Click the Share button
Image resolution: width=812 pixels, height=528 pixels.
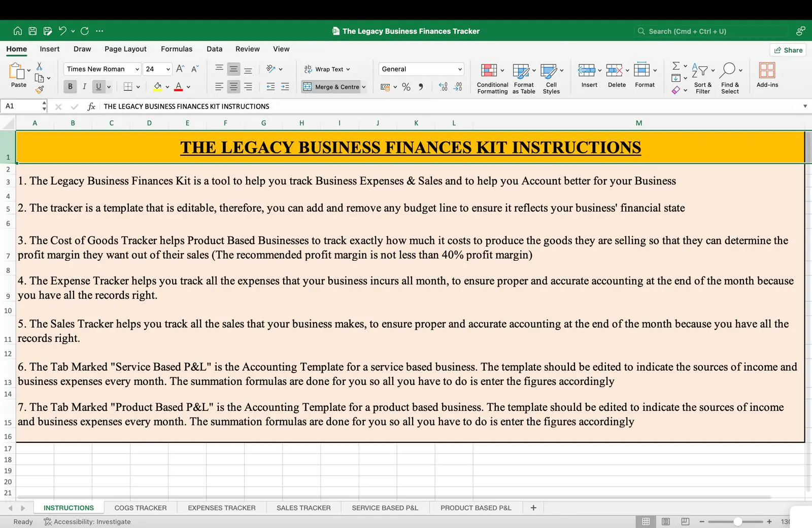(788, 50)
